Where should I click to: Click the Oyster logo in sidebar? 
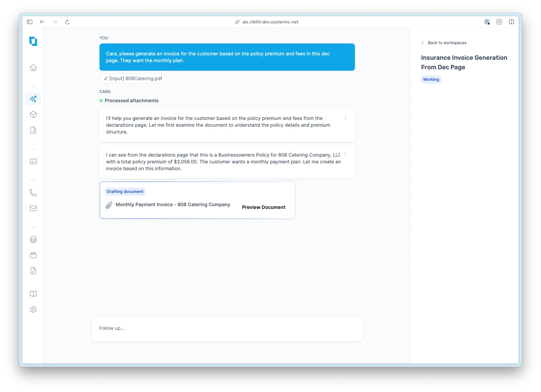tap(33, 41)
